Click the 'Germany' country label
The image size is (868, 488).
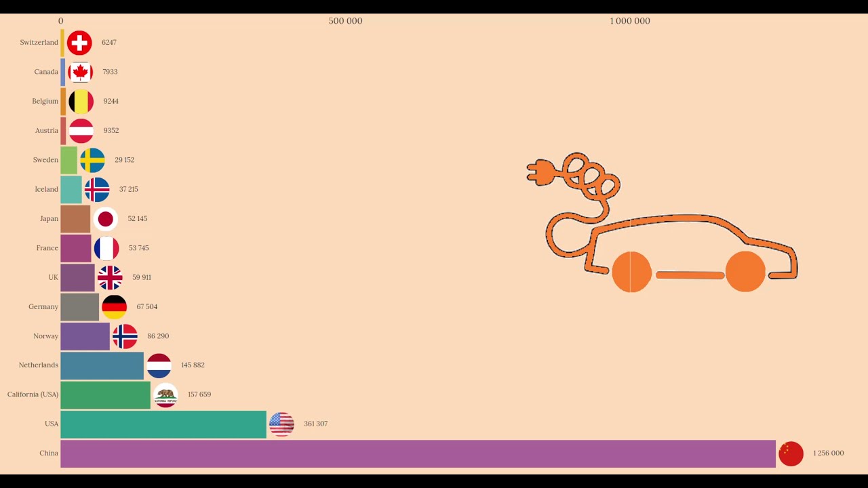[x=43, y=306]
